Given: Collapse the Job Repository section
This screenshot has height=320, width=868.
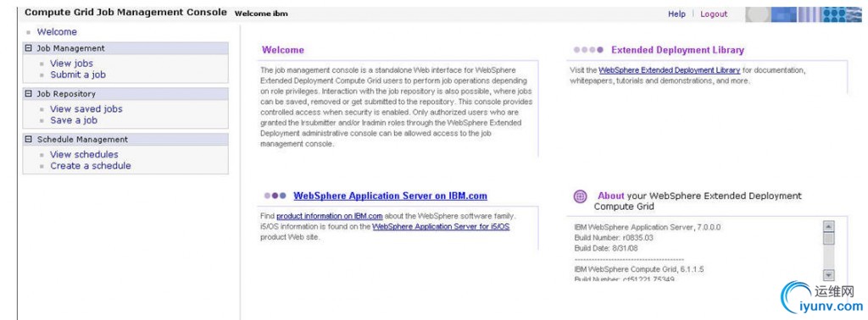Looking at the screenshot, I should click(29, 94).
